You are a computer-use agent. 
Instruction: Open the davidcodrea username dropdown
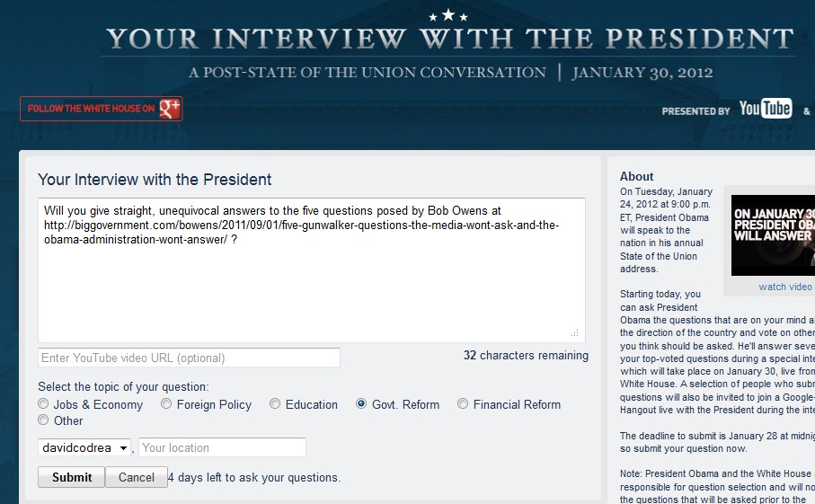click(x=84, y=447)
